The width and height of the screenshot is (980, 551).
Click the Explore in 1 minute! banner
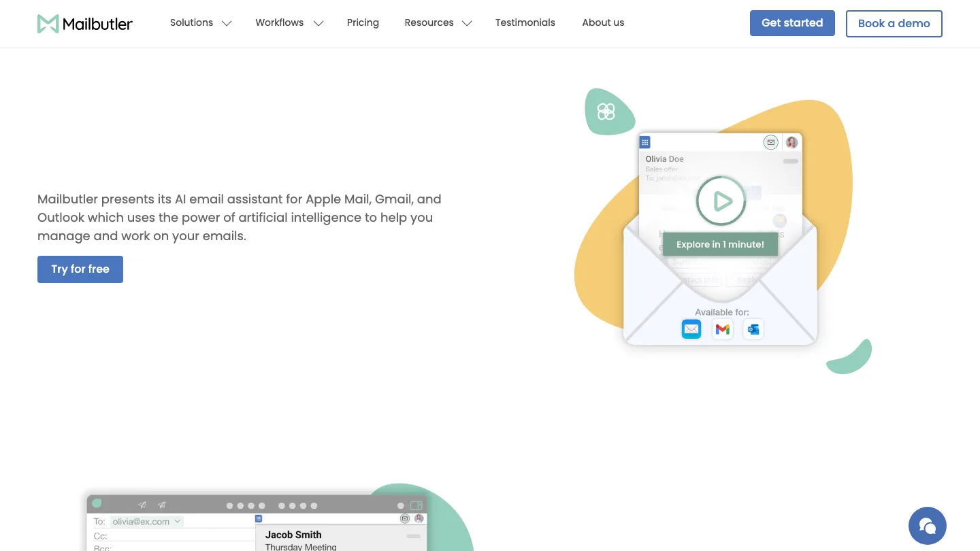click(x=720, y=244)
